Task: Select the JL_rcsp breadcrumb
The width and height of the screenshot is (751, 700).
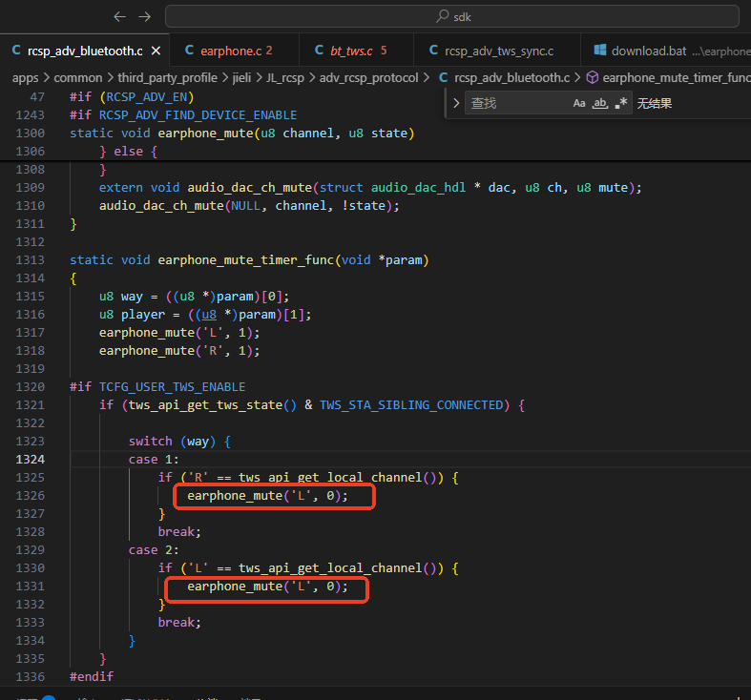Action: (285, 77)
